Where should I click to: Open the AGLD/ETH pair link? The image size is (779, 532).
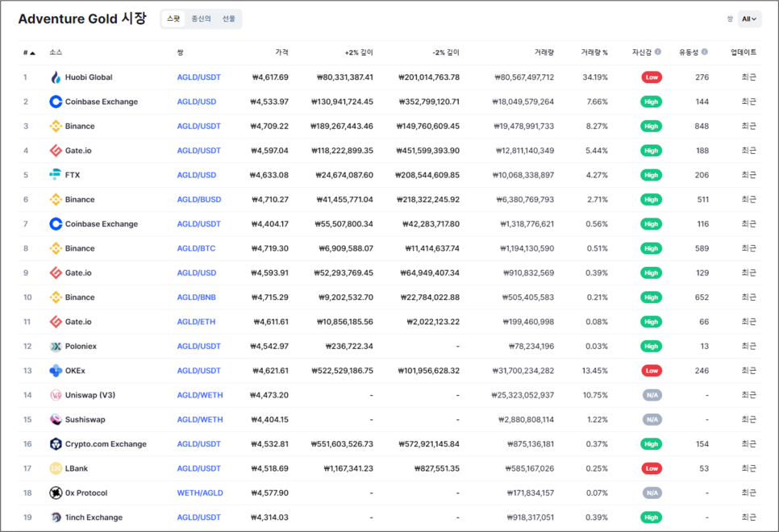(x=196, y=322)
